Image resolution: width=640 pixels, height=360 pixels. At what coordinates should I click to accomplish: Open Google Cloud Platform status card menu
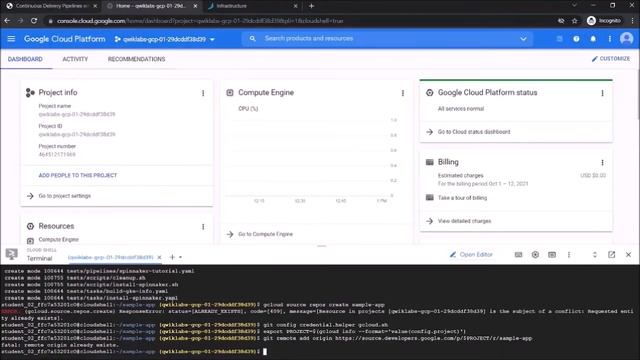[602, 93]
